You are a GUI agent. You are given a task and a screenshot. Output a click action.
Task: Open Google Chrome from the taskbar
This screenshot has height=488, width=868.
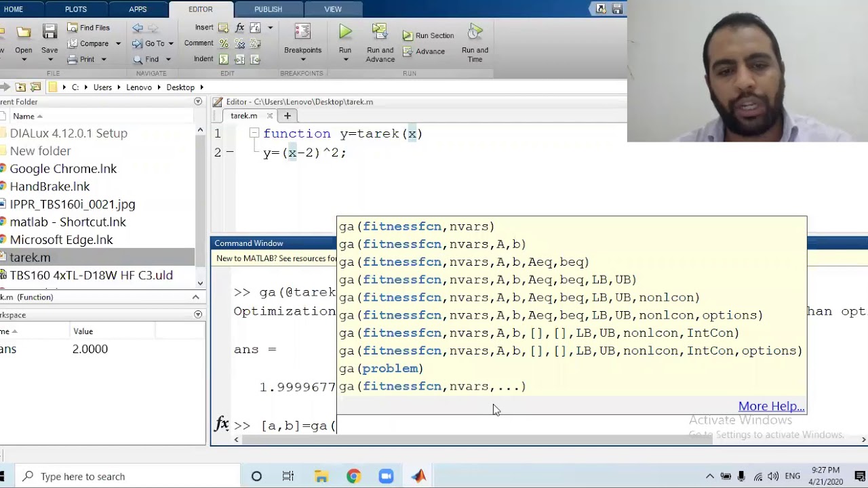pos(353,476)
